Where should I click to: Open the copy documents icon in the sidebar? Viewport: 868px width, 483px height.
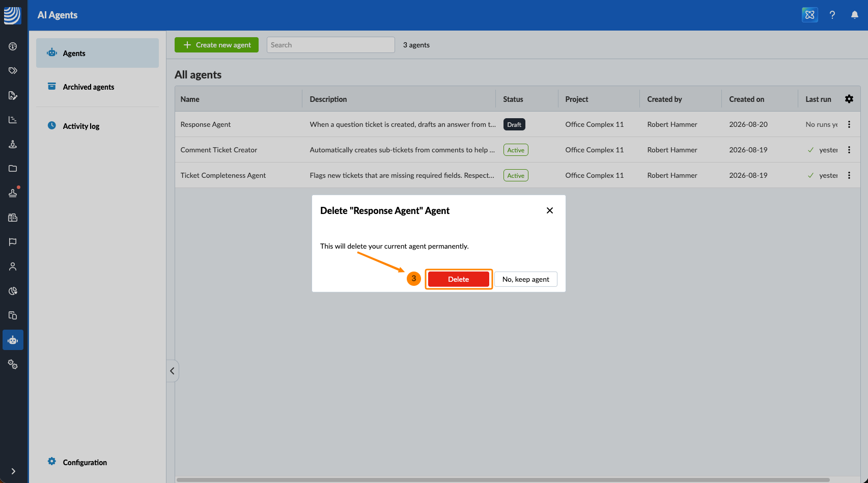coord(13,315)
